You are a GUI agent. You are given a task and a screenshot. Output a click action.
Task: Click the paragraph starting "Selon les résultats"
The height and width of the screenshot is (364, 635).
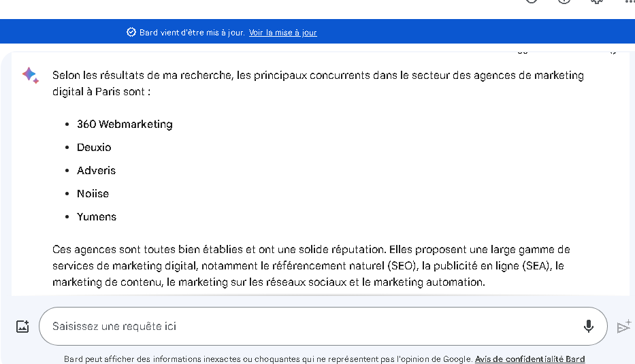coord(318,83)
